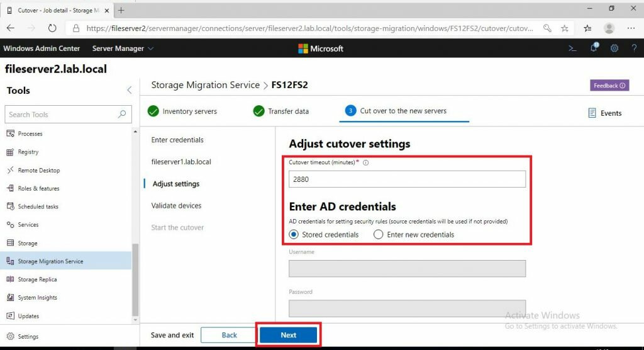This screenshot has width=644, height=350.
Task: Open the PowerShell console icon
Action: tap(572, 48)
